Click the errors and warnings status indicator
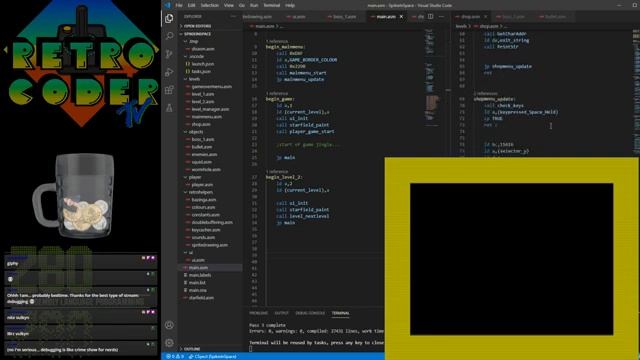 pyautogui.click(x=175, y=356)
